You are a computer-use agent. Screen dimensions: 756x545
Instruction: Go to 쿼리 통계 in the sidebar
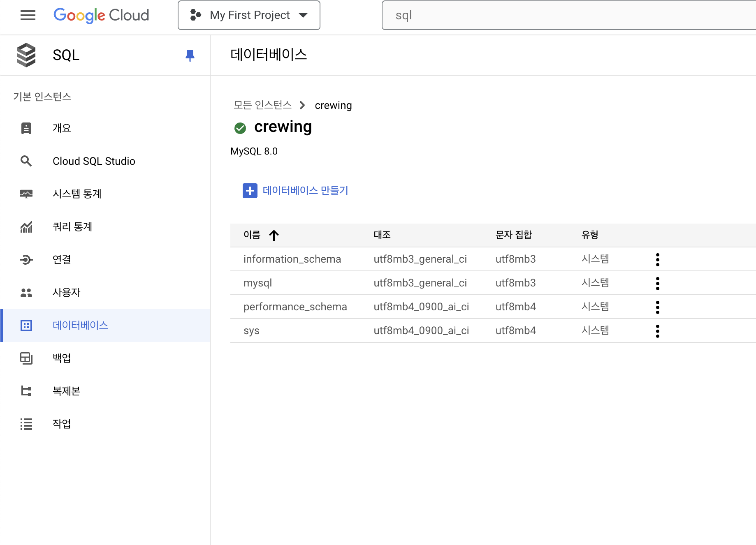[105, 227]
